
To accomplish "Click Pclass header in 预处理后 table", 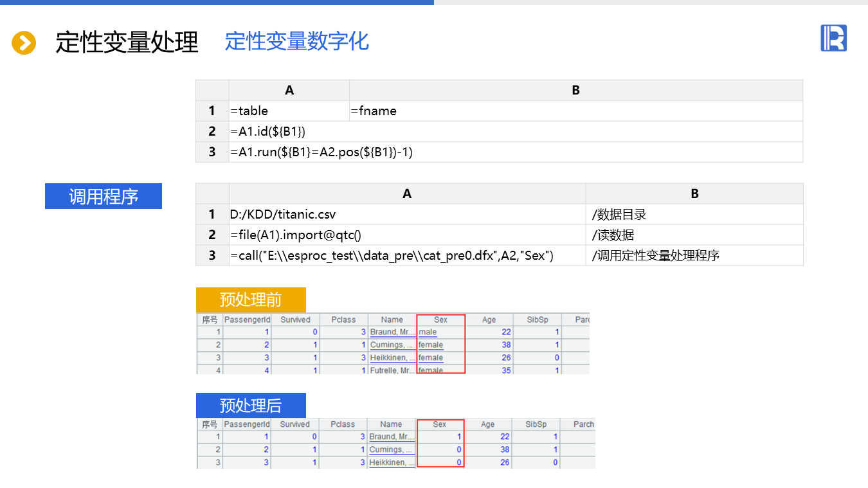I will point(343,424).
